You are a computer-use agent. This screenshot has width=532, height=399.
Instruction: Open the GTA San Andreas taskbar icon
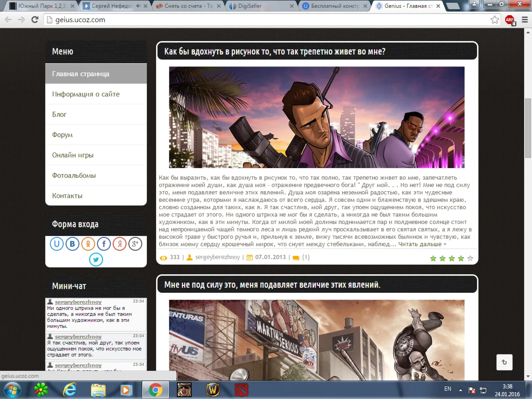pos(184,390)
